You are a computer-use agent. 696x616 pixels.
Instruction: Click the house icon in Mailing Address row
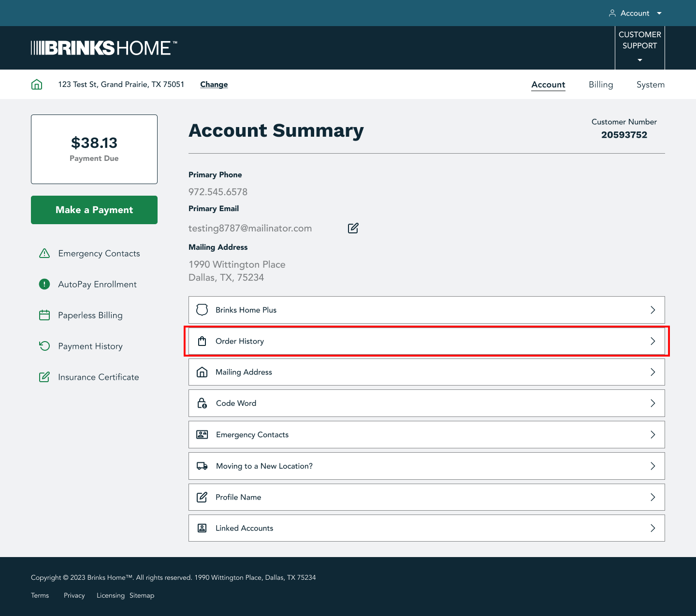pos(202,372)
